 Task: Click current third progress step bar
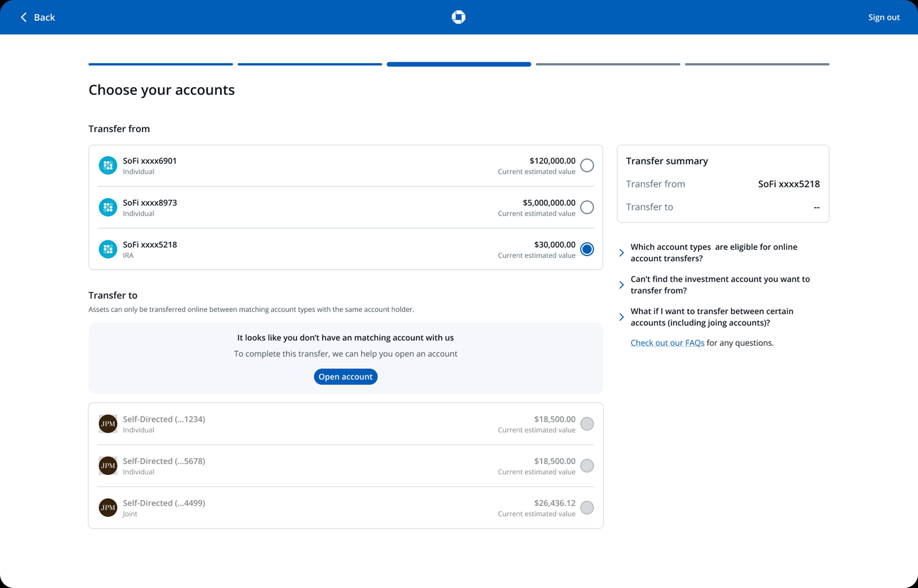click(x=459, y=65)
